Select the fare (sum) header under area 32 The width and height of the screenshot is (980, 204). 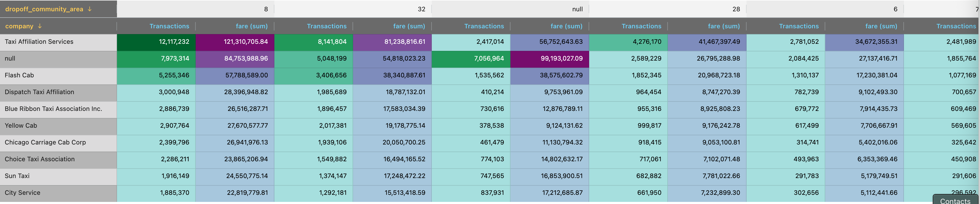tap(409, 26)
